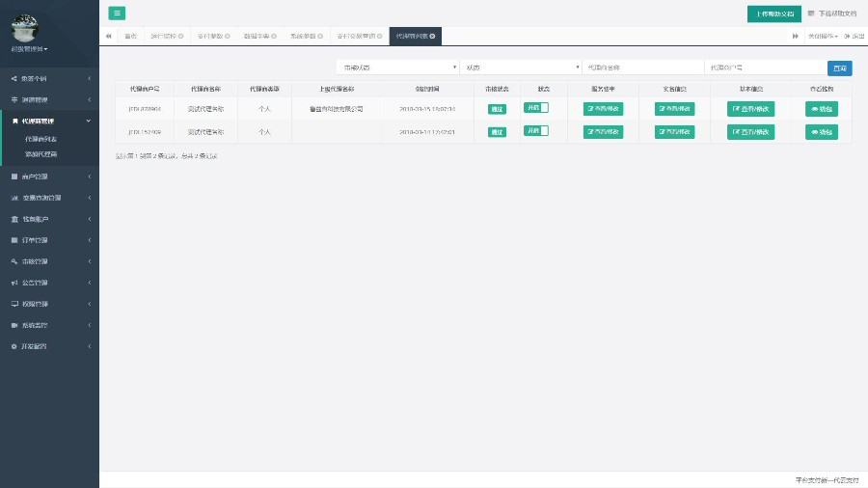
Task: Expand the 关闭操作 dropdown in the tab bar
Action: pyautogui.click(x=823, y=36)
